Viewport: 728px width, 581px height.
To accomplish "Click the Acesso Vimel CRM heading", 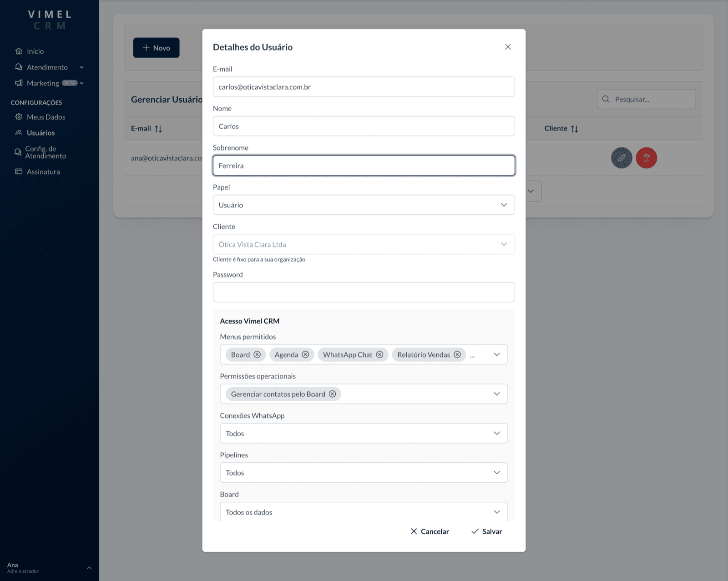I will [x=250, y=321].
